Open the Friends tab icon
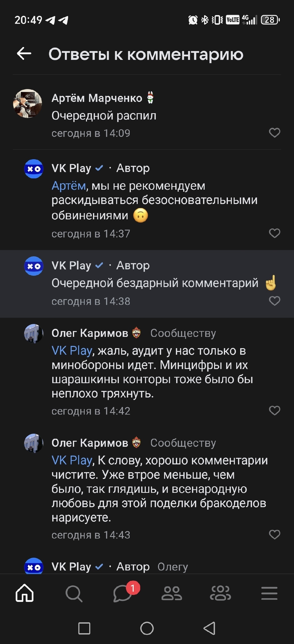This screenshot has height=644, width=294. tap(172, 593)
